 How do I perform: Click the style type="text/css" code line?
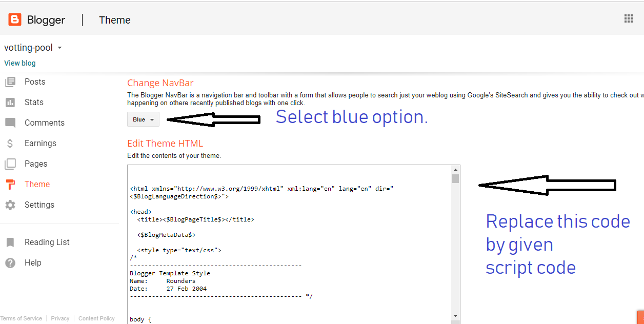179,250
